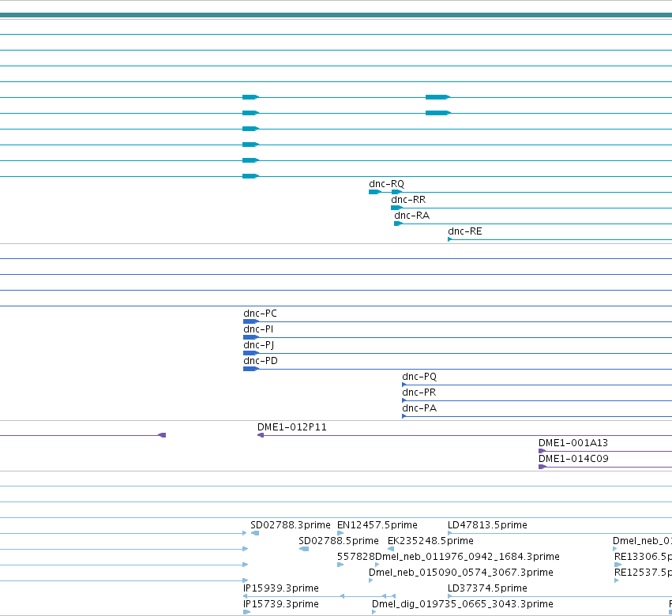Viewport: 672px width, 616px height.
Task: Click the EK235248.5prime EST label
Action: [x=430, y=541]
